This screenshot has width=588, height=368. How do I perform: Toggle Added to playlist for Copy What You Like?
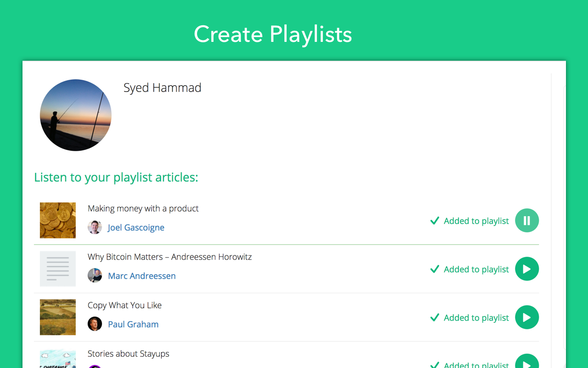click(469, 318)
